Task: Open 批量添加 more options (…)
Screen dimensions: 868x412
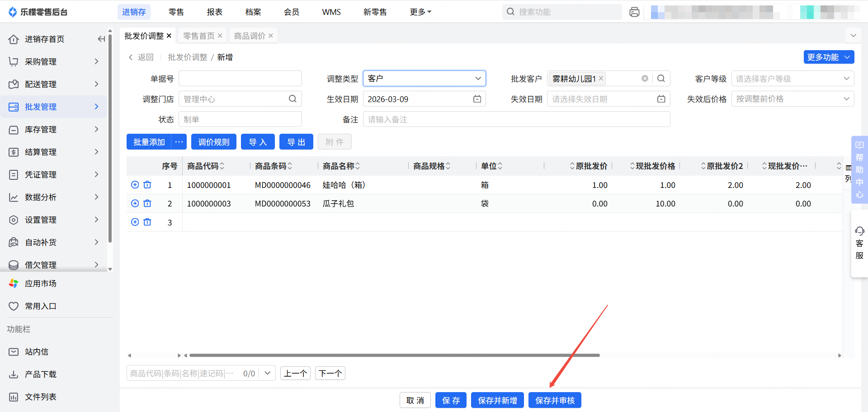Action: tap(179, 142)
